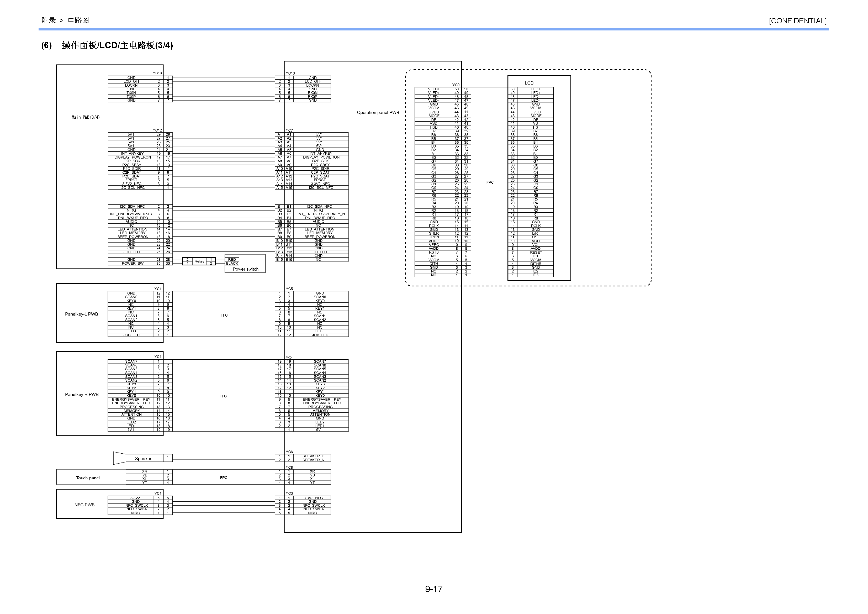Click connector label YC8
The width and height of the screenshot is (868, 614).
pos(289,467)
